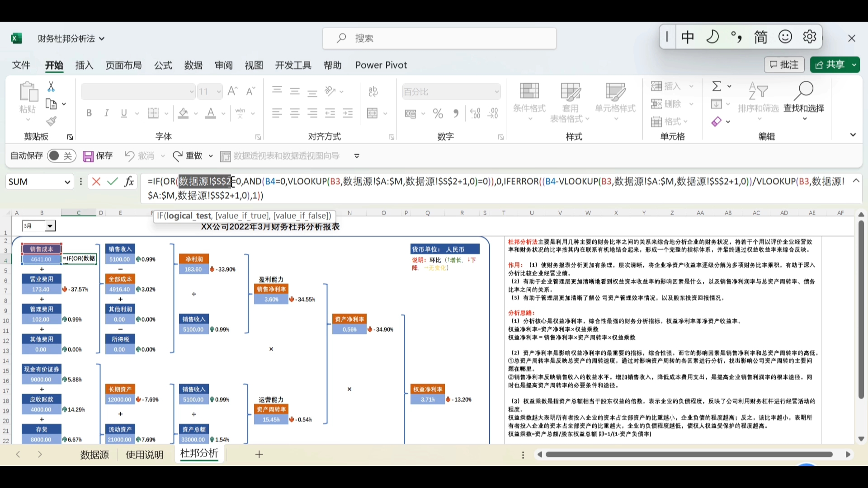Expand the formula bar chevron
The image size is (868, 488).
(x=856, y=181)
